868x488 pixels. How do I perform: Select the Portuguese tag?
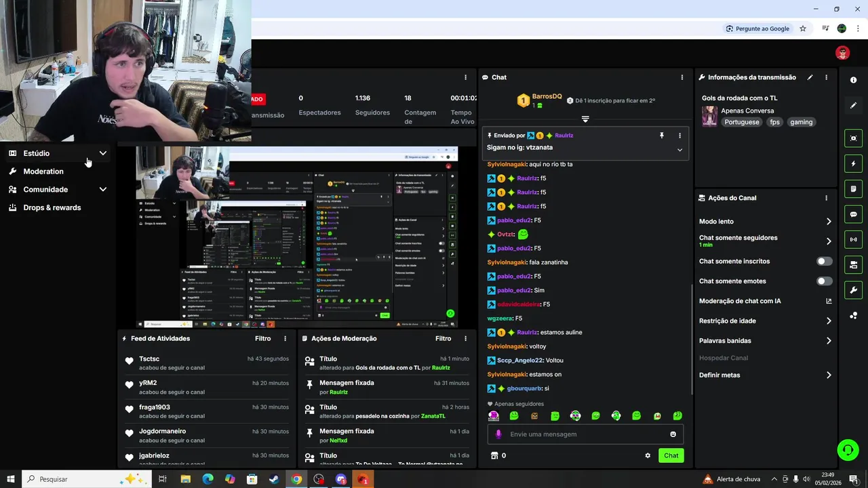click(x=741, y=122)
